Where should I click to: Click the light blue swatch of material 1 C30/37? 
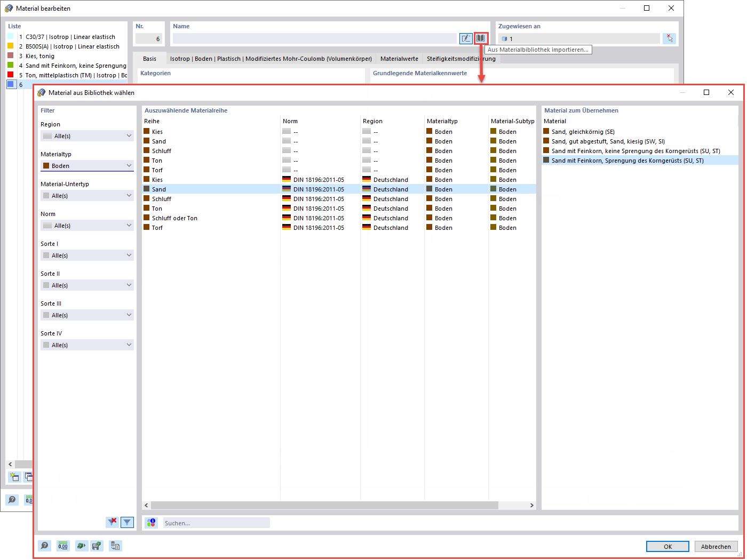[11, 36]
